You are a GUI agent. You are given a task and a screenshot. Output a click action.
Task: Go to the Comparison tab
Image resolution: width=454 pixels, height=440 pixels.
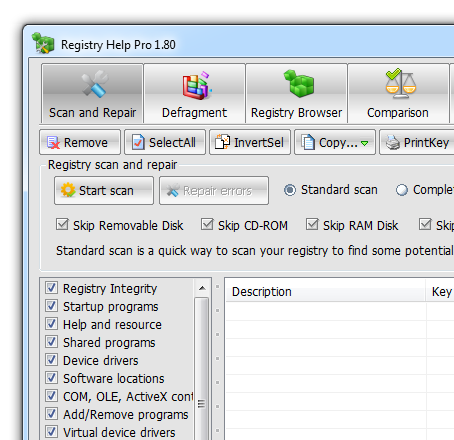(x=398, y=94)
